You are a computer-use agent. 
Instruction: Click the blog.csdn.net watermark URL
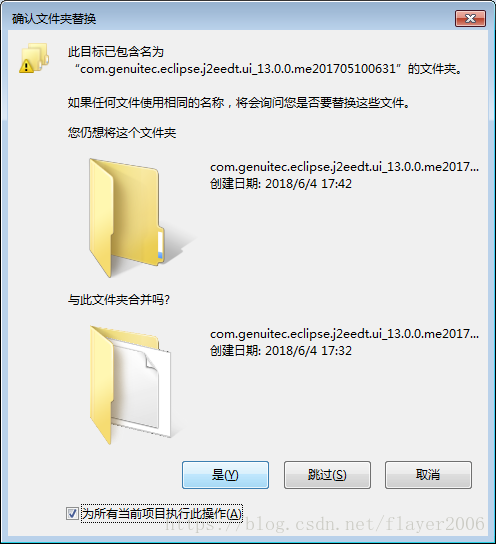[325, 524]
